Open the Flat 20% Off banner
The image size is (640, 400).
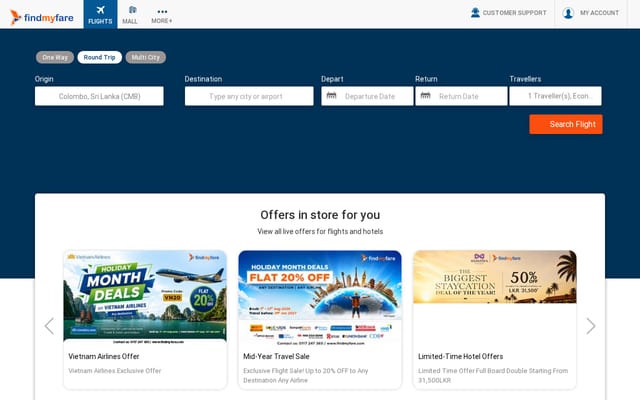click(x=320, y=298)
